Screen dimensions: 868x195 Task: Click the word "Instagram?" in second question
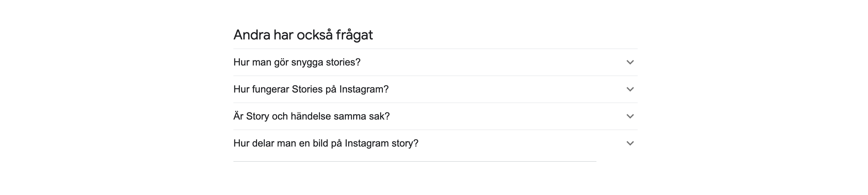pyautogui.click(x=364, y=89)
